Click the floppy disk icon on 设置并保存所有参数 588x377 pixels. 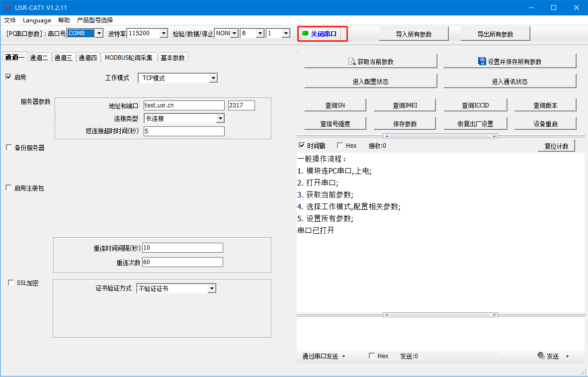pyautogui.click(x=482, y=61)
